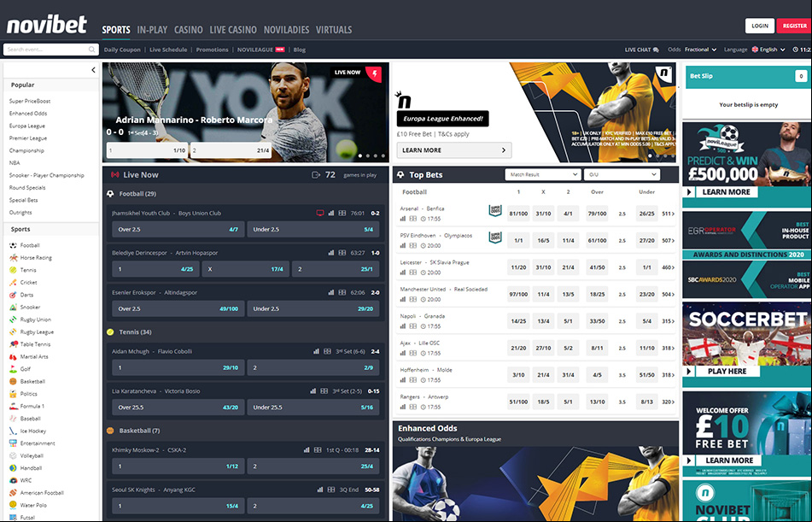Expand more markets (504) for Manchester United
The width and height of the screenshot is (812, 522).
click(669, 295)
